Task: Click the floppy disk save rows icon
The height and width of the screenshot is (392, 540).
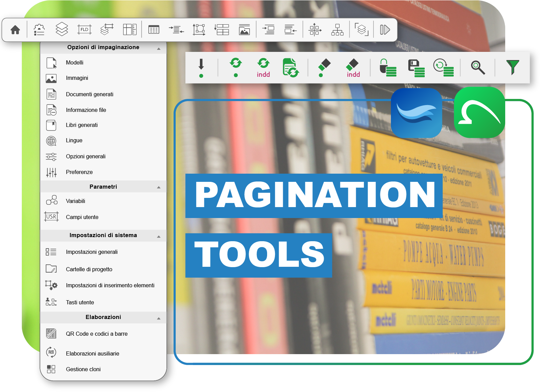Action: click(417, 68)
